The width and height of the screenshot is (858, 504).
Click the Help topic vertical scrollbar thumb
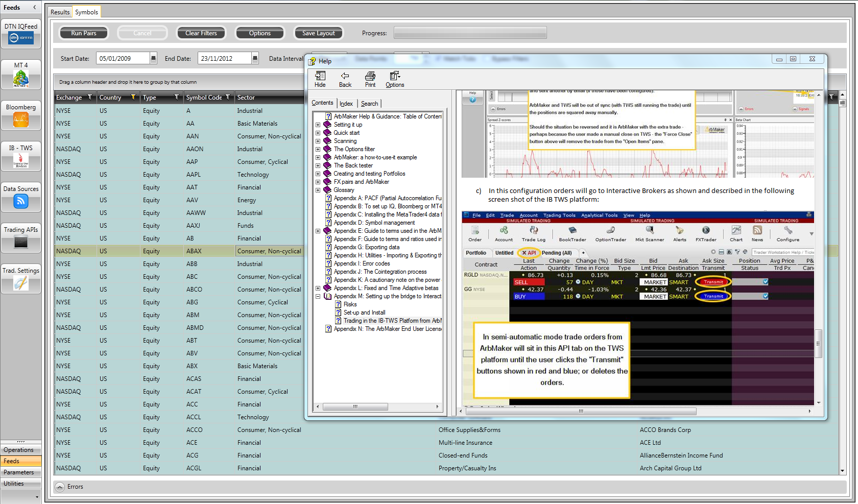tap(818, 345)
